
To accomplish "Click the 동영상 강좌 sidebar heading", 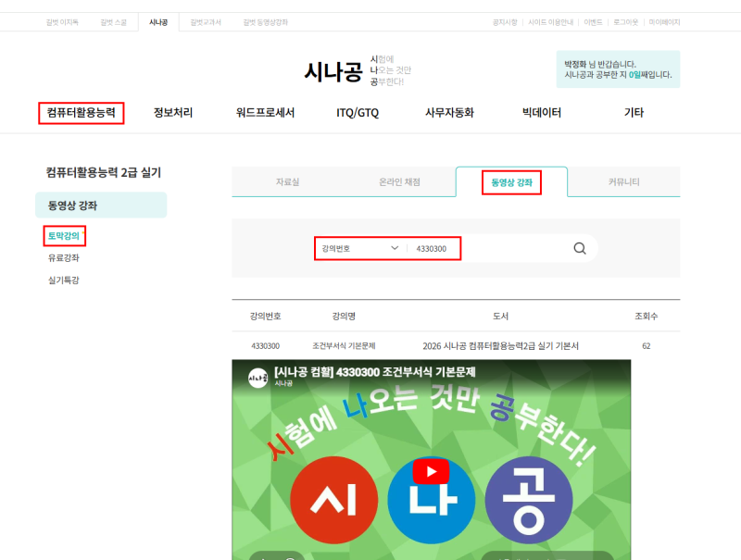I will pyautogui.click(x=101, y=205).
